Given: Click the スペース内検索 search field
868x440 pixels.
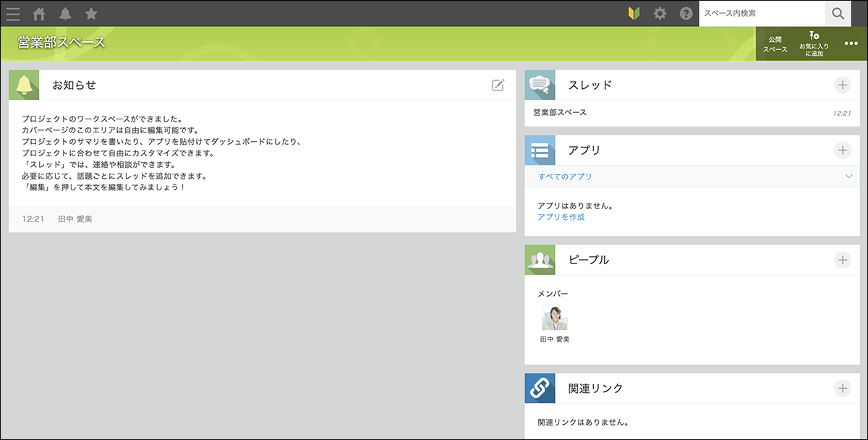Looking at the screenshot, I should pyautogui.click(x=761, y=14).
